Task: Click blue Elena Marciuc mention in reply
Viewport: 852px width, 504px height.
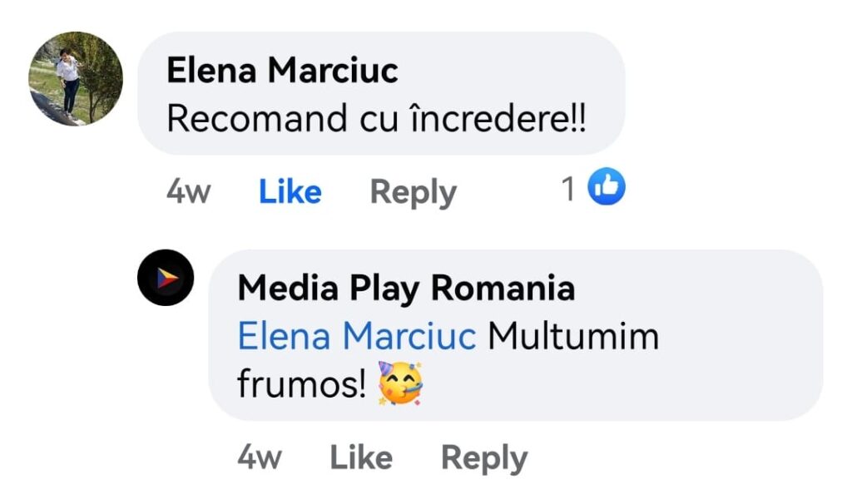Action: [357, 336]
